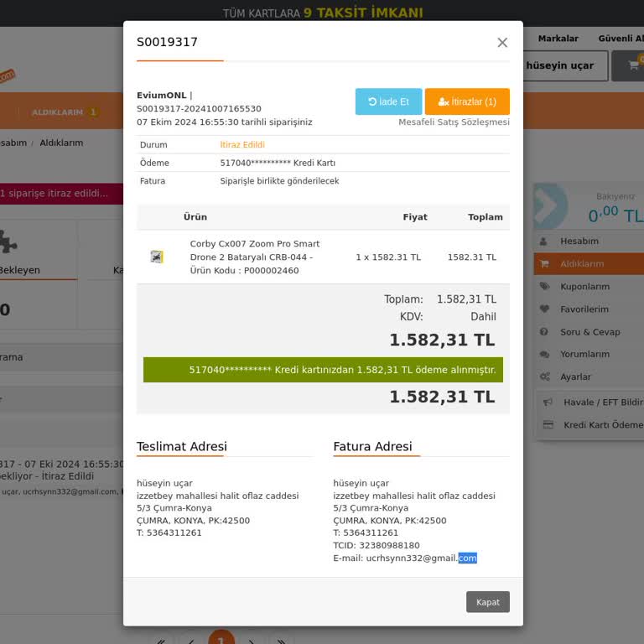This screenshot has width=644, height=644.
Task: Click the Soru & Cevap question icon
Action: point(543,331)
